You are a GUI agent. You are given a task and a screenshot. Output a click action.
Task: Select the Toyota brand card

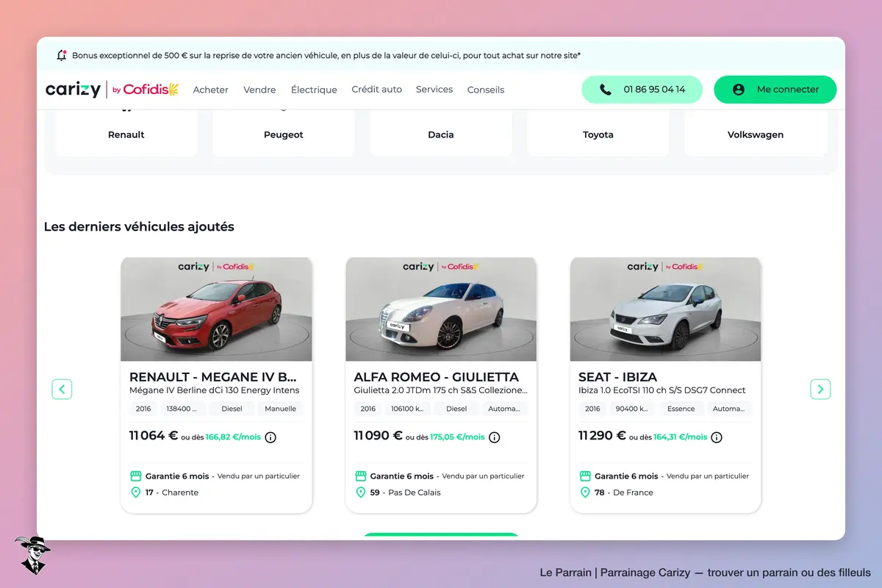(x=598, y=133)
